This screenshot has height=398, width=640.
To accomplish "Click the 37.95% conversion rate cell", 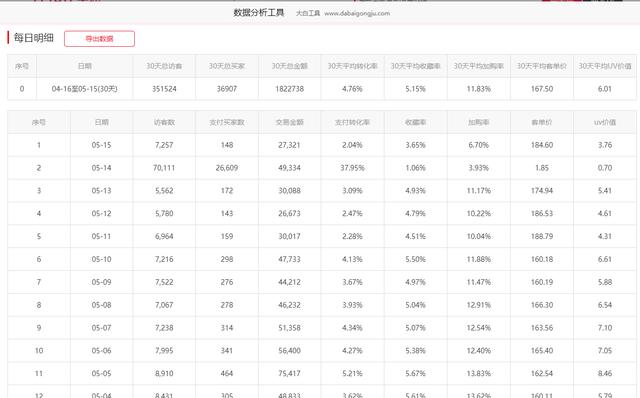I will click(352, 168).
